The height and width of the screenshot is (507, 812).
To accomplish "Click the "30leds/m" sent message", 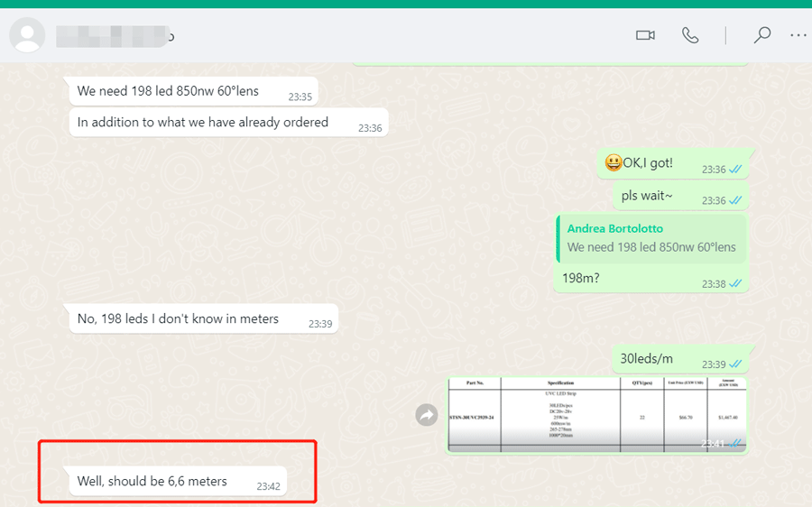I will pos(647,359).
